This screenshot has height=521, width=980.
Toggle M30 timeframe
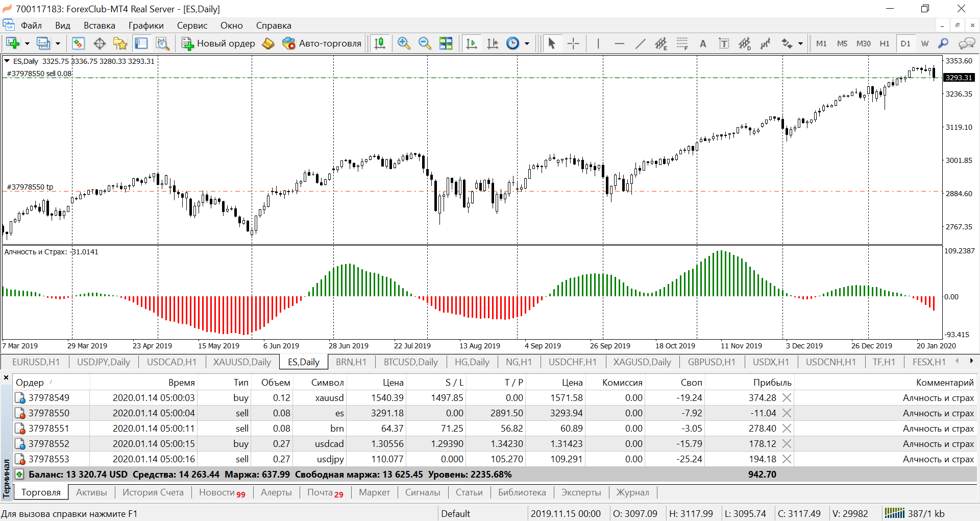click(x=864, y=43)
